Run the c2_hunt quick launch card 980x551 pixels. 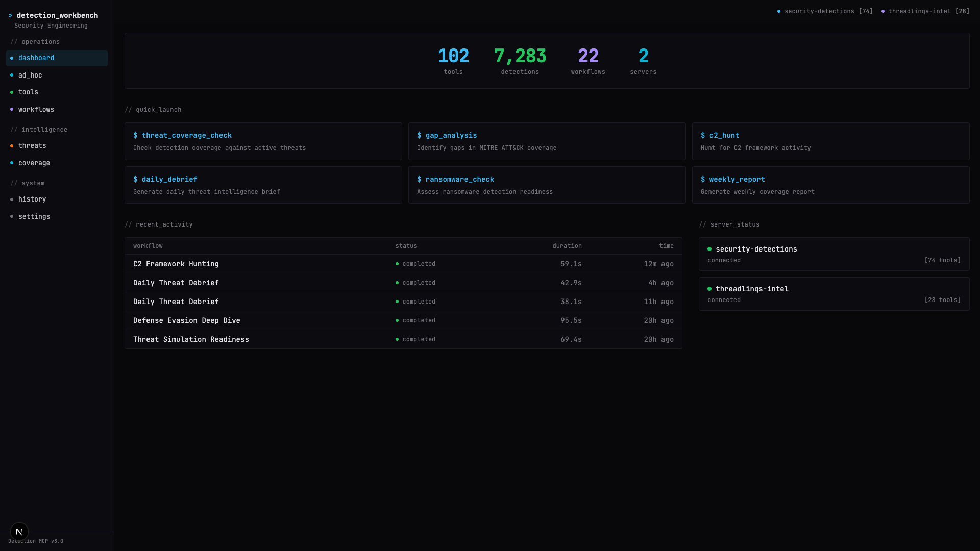(x=831, y=141)
